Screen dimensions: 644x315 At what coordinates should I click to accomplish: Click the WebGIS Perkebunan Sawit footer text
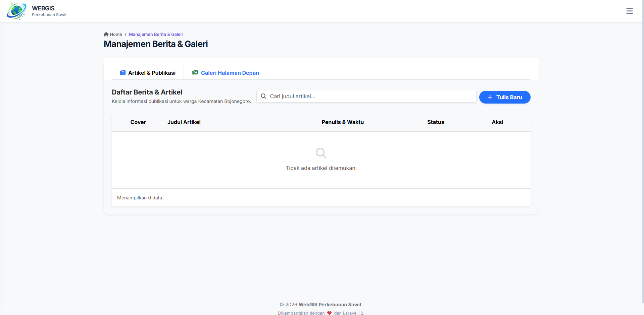pyautogui.click(x=330, y=304)
